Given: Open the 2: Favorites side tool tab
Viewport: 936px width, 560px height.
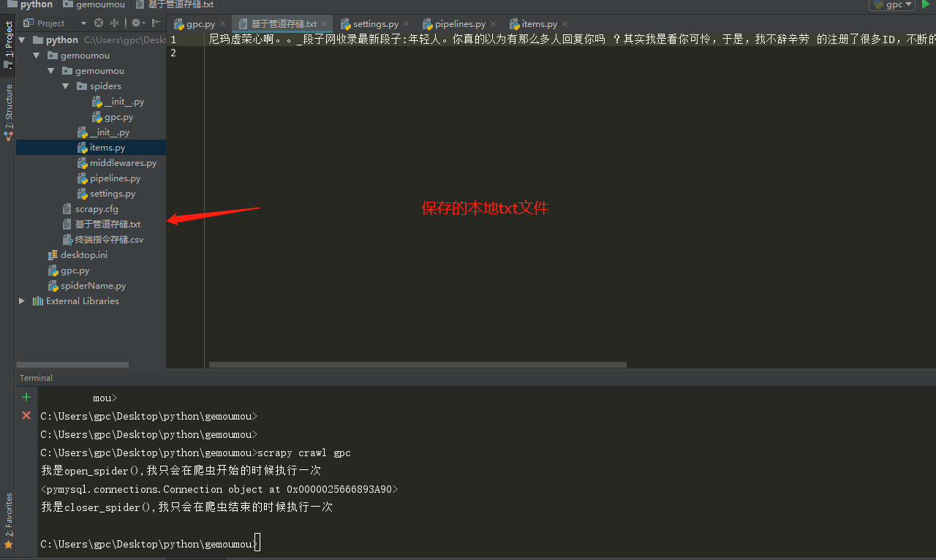Looking at the screenshot, I should (x=8, y=521).
